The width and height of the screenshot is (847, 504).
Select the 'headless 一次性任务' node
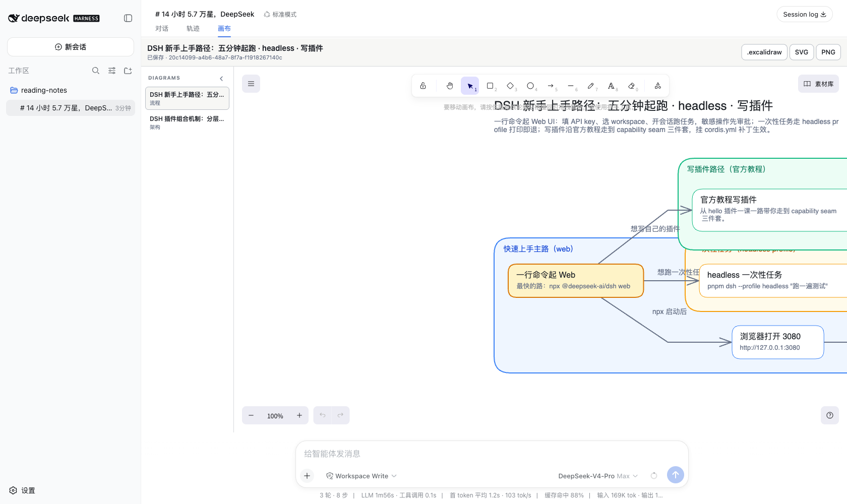coord(773,281)
